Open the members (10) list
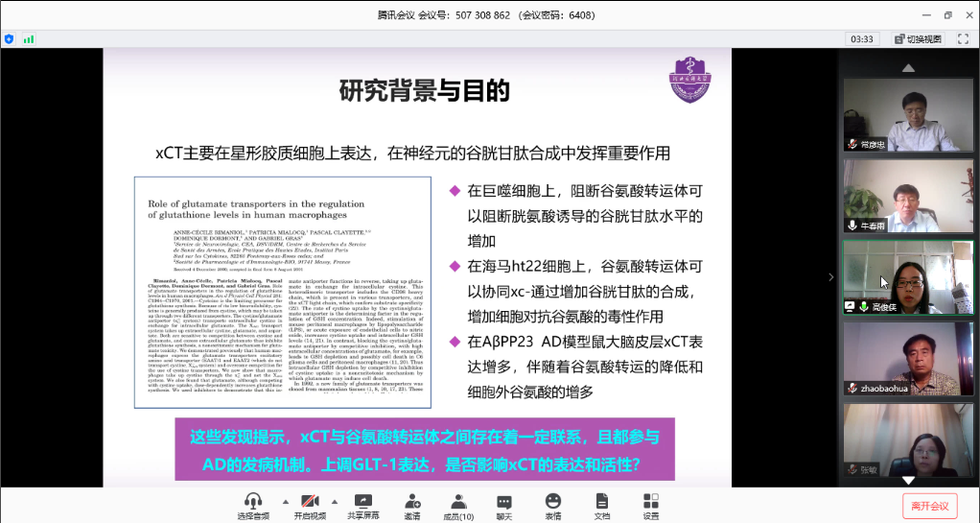Image resolution: width=980 pixels, height=523 pixels. tap(458, 501)
